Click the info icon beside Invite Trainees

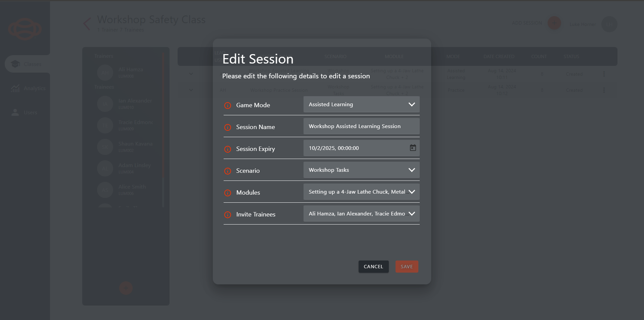click(x=228, y=215)
